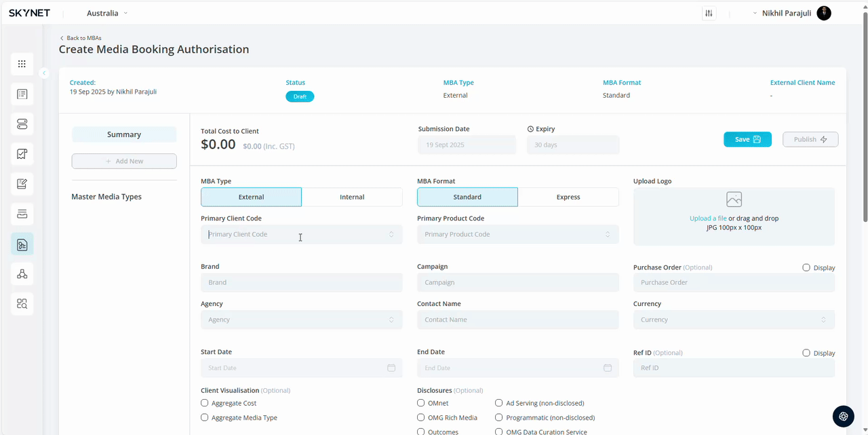This screenshot has height=435, width=868.
Task: Select the Express MBA Format
Action: pos(568,197)
